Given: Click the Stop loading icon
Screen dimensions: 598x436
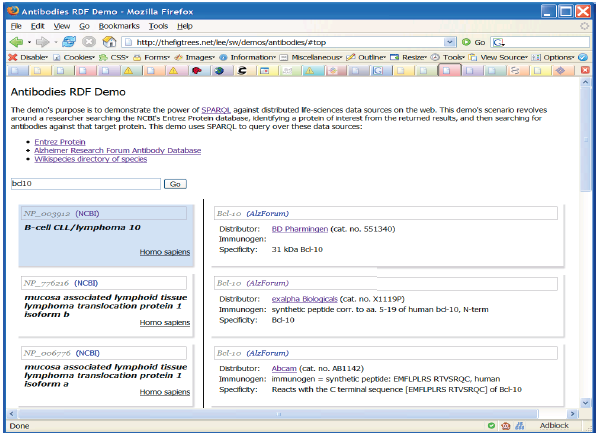Looking at the screenshot, I should 89,42.
